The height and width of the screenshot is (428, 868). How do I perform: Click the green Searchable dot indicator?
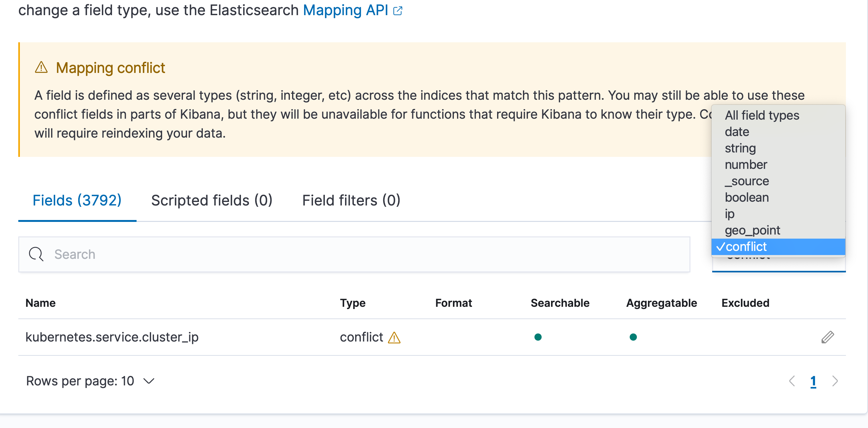(x=538, y=337)
